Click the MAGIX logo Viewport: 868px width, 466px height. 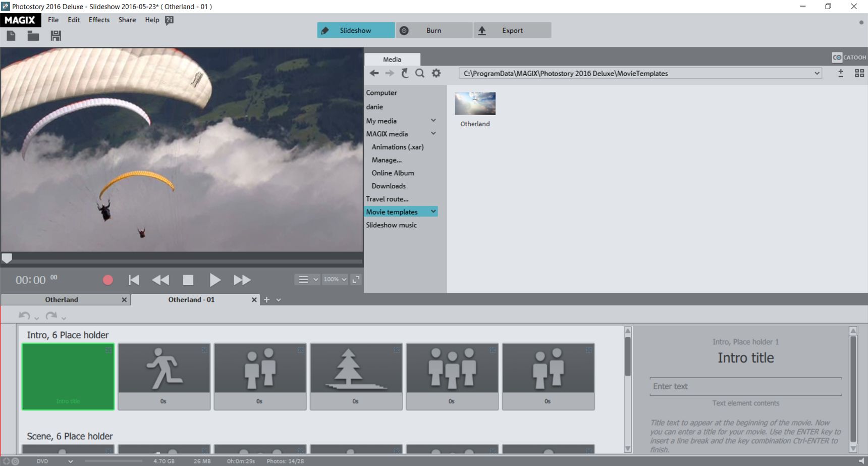(20, 20)
